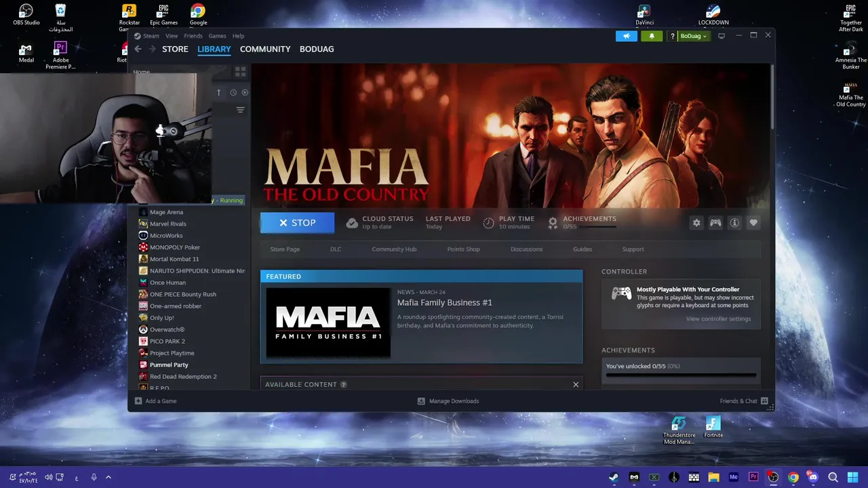Stop the running Mafia game
Viewport: 868px width, 488px height.
(297, 222)
